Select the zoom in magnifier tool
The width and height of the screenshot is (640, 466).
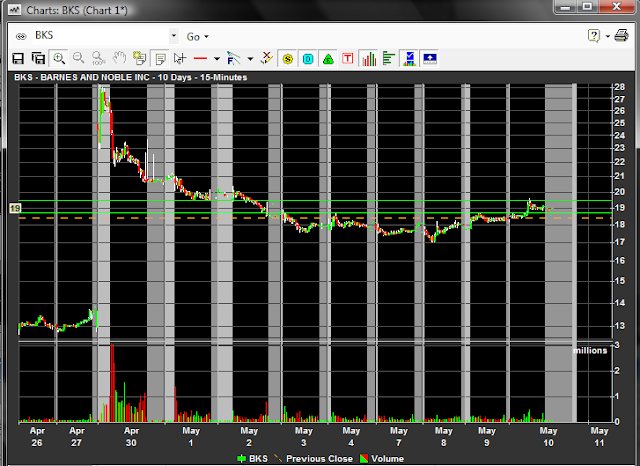(59, 58)
